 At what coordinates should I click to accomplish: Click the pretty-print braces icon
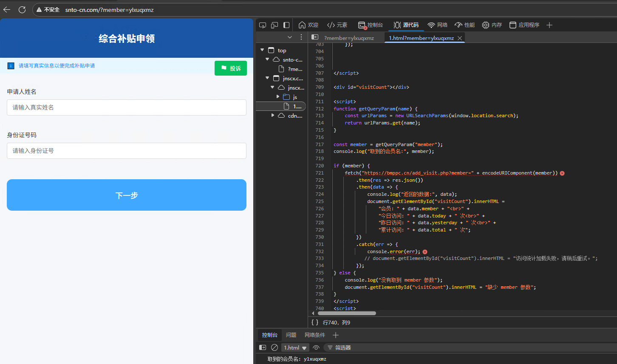(x=315, y=322)
